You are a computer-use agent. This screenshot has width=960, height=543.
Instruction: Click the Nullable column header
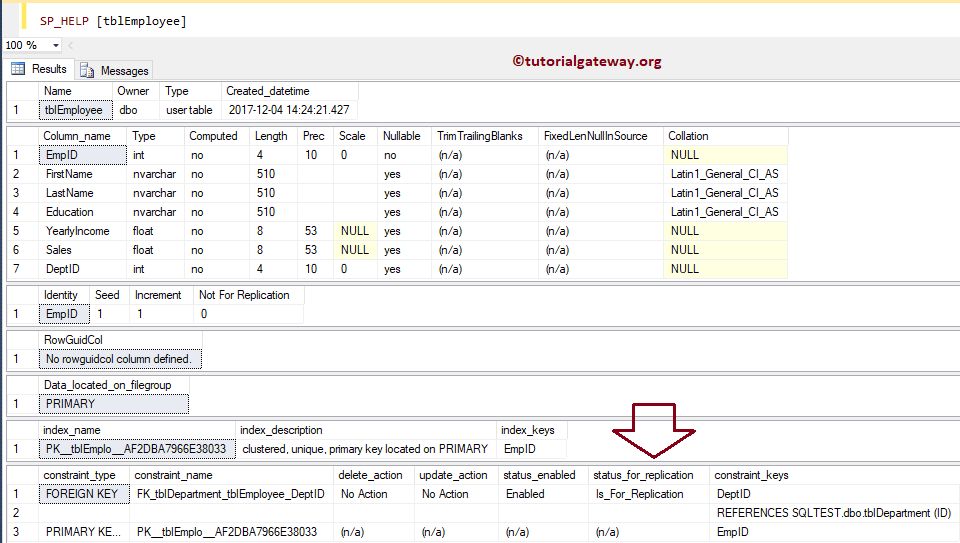pos(402,136)
